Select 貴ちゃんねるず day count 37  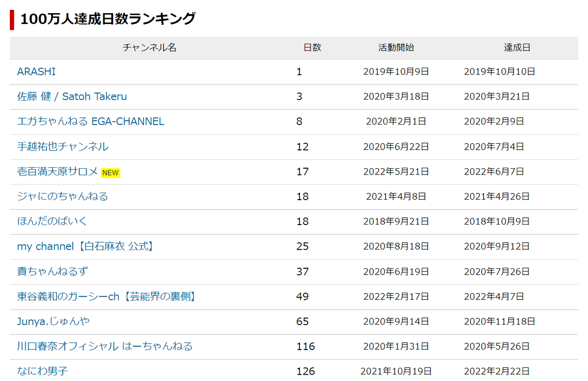point(303,272)
